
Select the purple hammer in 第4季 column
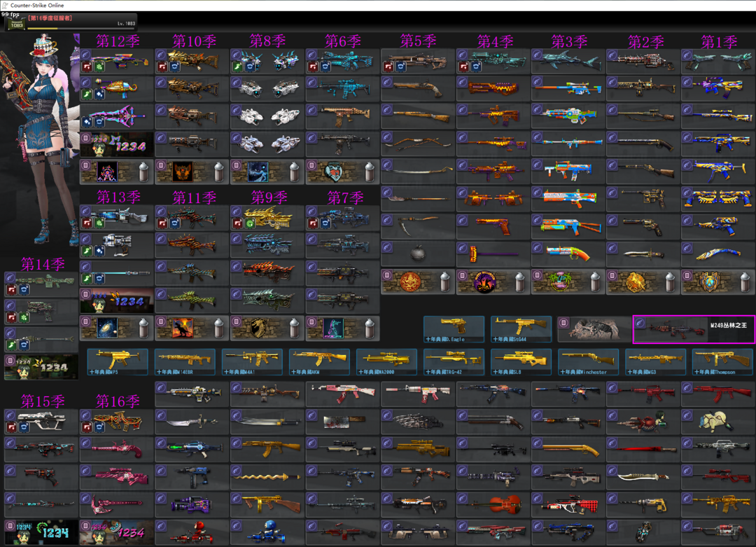tap(493, 254)
